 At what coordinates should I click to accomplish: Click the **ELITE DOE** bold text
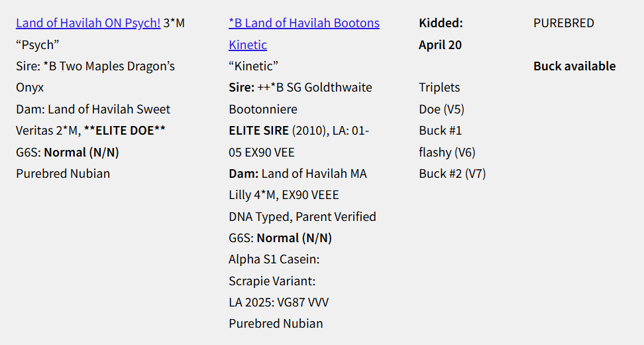tap(125, 130)
